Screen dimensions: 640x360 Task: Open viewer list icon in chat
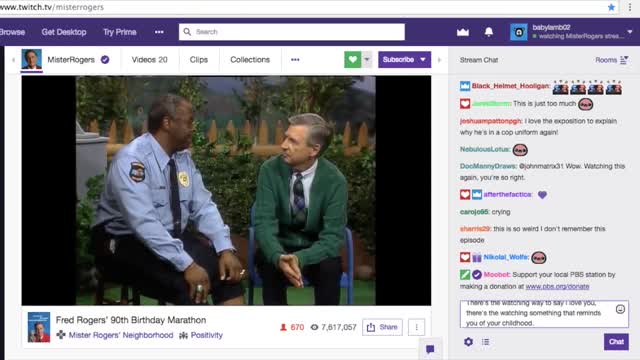point(485,342)
